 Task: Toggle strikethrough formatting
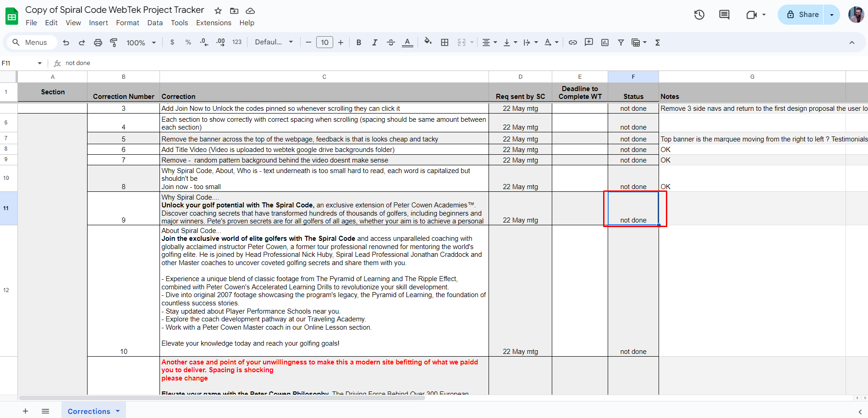[x=390, y=43]
